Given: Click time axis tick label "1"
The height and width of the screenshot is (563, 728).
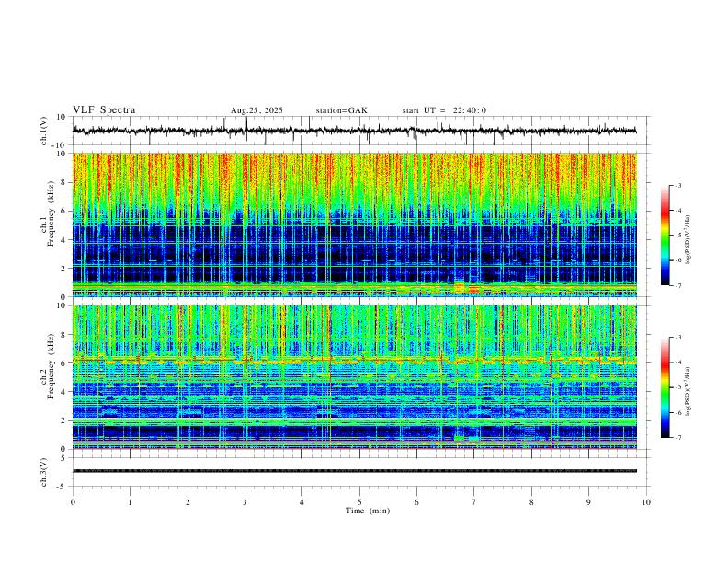Looking at the screenshot, I should tap(130, 502).
